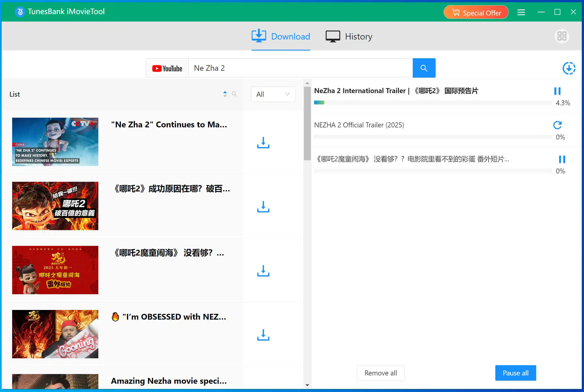This screenshot has height=392, width=584.
Task: Open the YouTube site selector
Action: [x=167, y=68]
